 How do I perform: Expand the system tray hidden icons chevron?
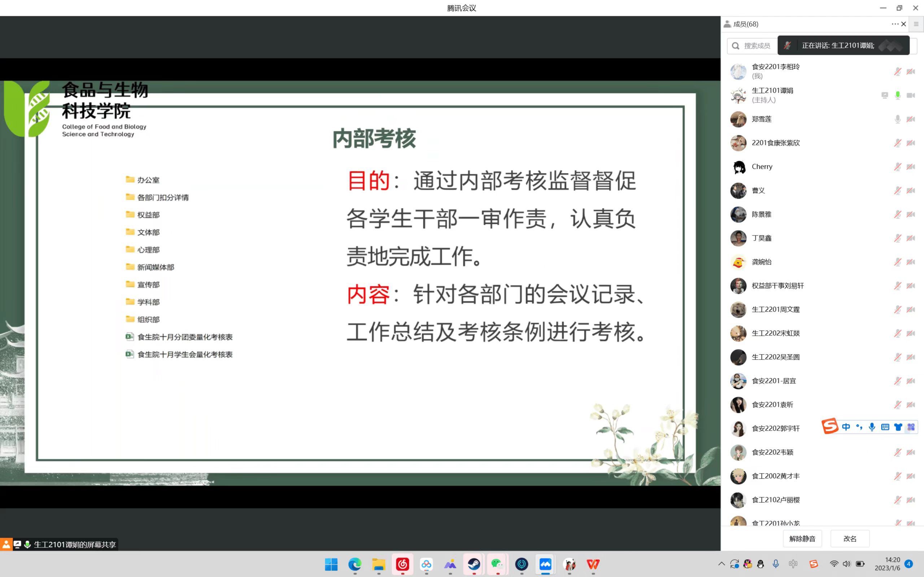(721, 564)
